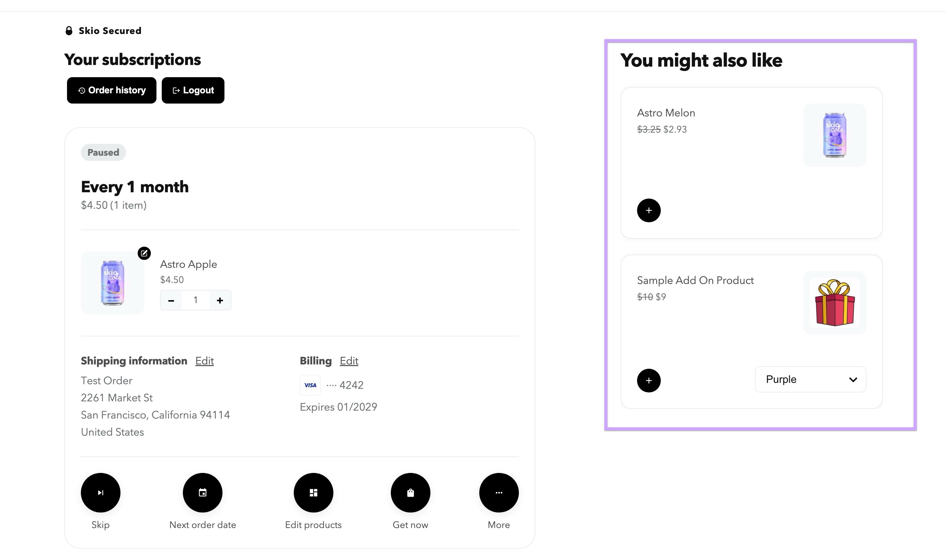946x560 pixels.
Task: Click the quantity input field
Action: 196,300
